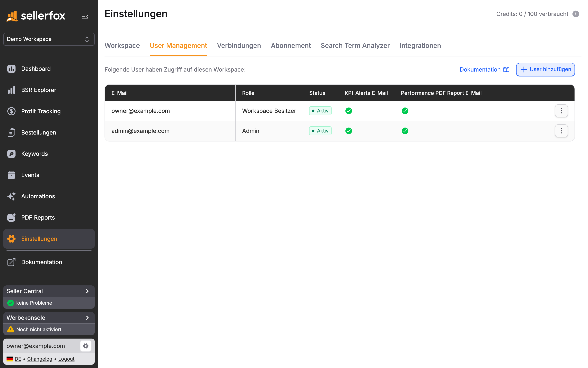The image size is (588, 368).
Task: Open the Changelog link
Action: [40, 359]
